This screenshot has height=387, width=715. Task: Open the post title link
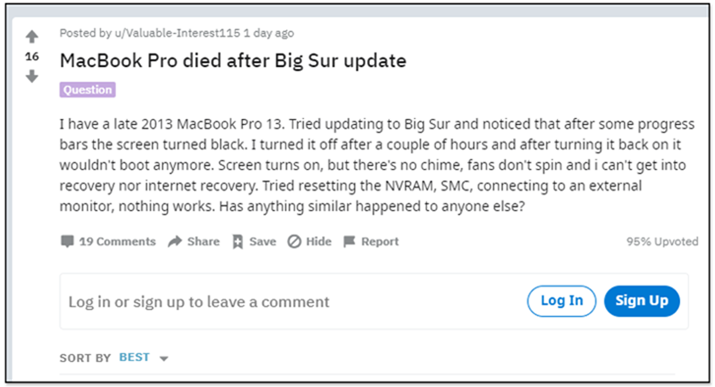tap(233, 61)
